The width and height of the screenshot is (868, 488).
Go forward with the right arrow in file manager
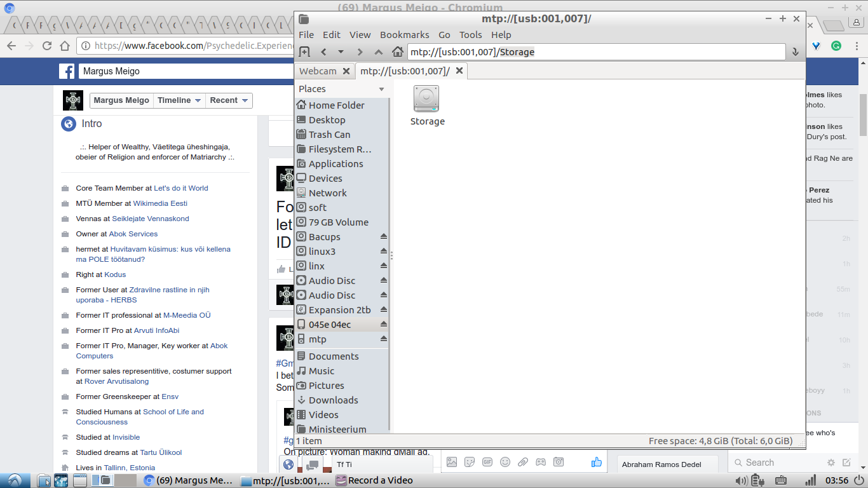(x=360, y=52)
